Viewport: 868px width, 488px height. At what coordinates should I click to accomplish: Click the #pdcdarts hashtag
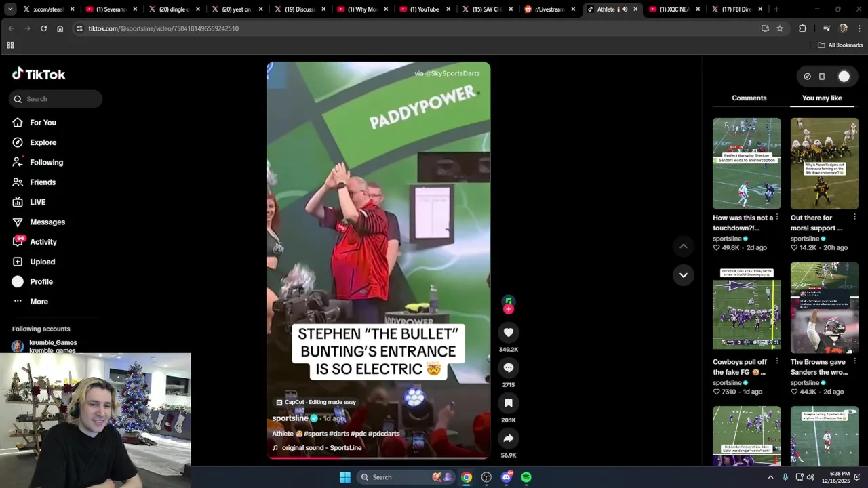(385, 434)
